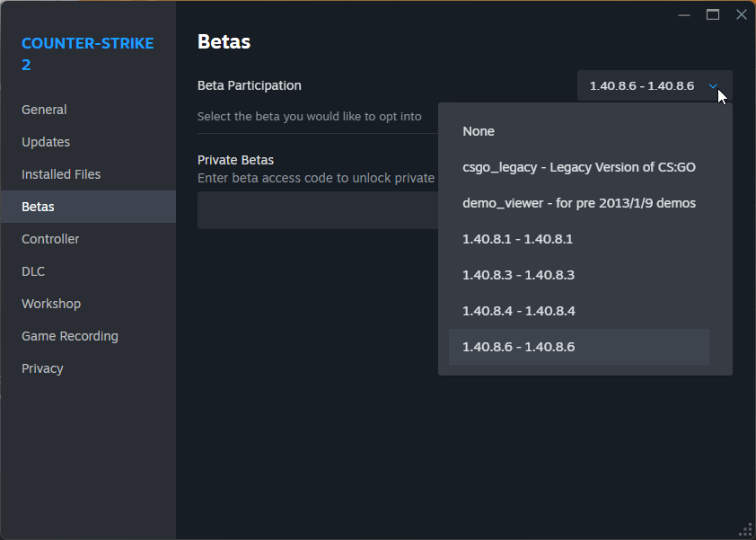Choose None from the beta list
The height and width of the screenshot is (540, 756).
coord(479,131)
